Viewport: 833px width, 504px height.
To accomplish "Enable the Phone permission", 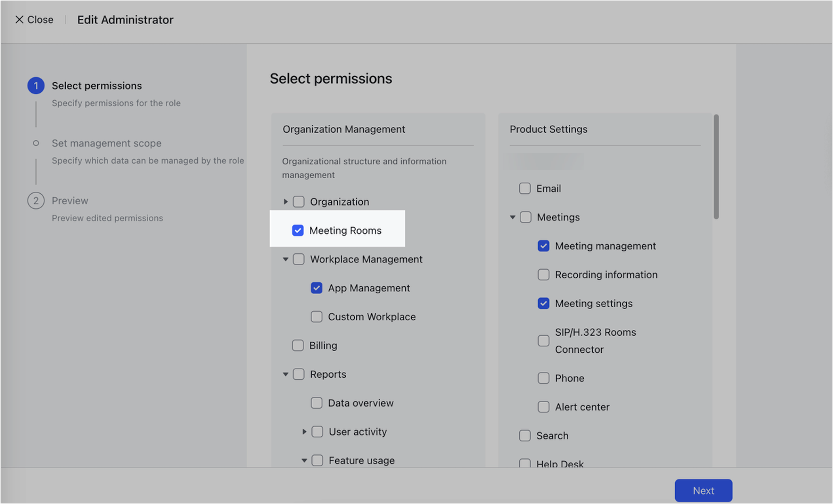I will click(x=543, y=378).
